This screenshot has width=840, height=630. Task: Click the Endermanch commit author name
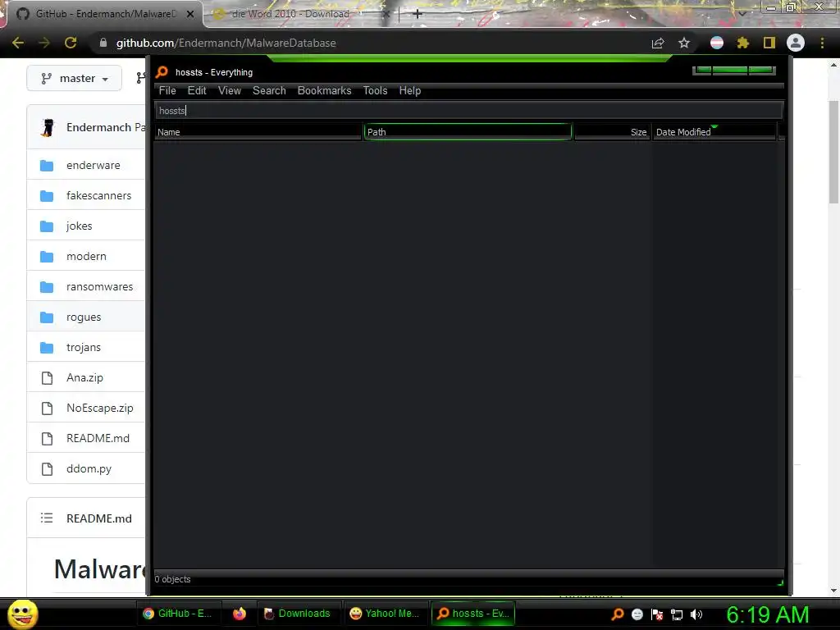click(x=98, y=127)
